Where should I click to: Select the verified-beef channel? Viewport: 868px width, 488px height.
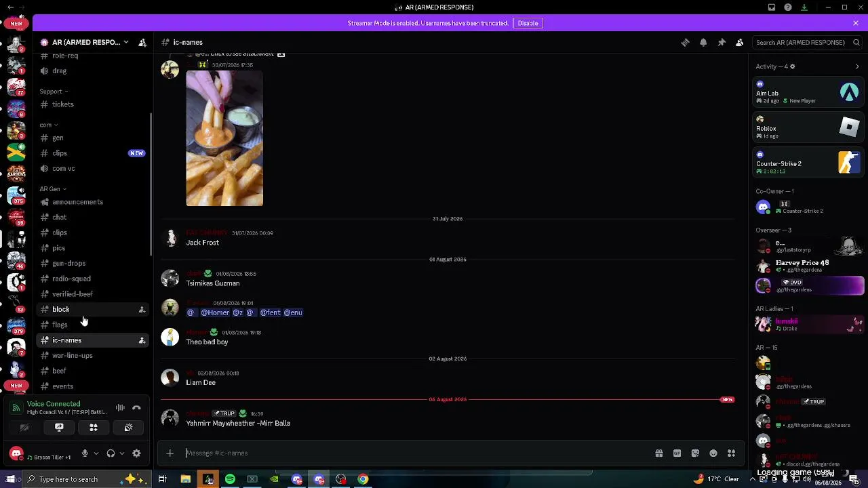[x=92, y=294]
